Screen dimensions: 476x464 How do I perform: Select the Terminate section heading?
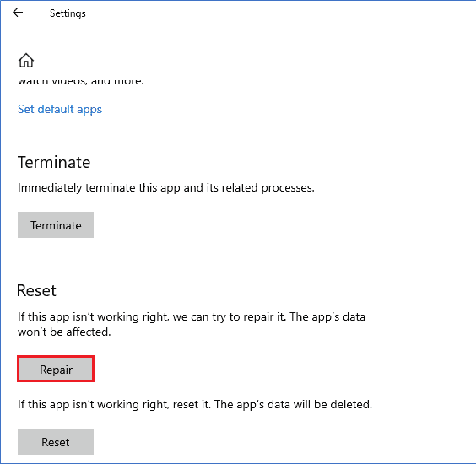(x=54, y=162)
